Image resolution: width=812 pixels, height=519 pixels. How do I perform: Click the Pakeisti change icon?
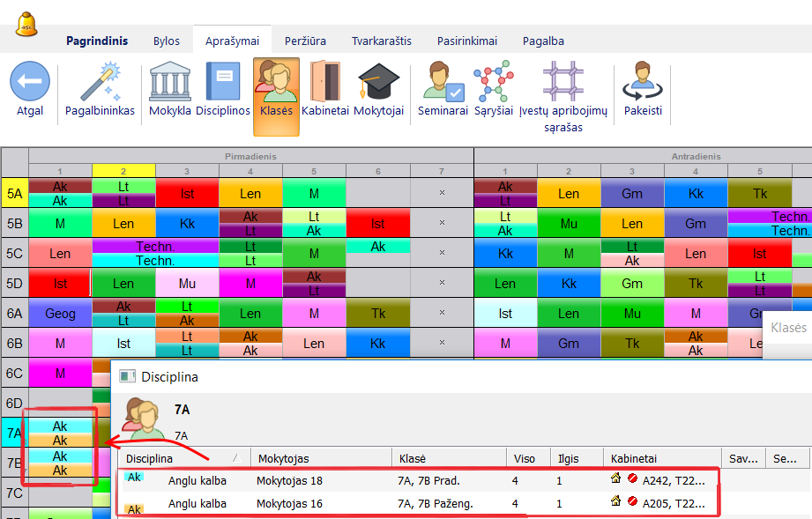(642, 82)
